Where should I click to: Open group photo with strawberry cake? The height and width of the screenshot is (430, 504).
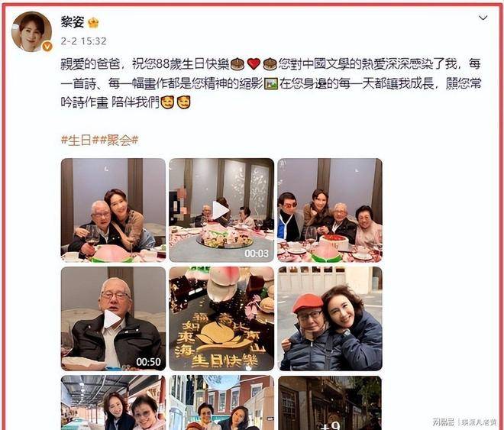click(x=330, y=210)
